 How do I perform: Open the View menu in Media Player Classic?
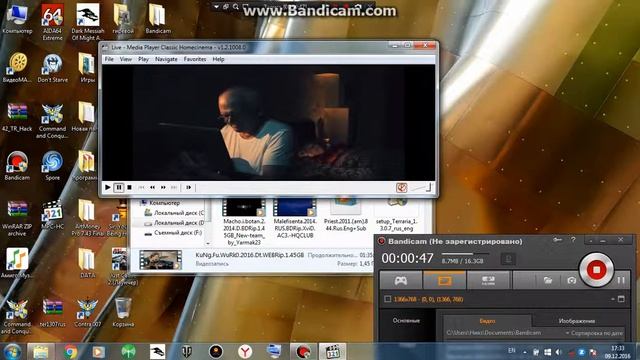(126, 59)
